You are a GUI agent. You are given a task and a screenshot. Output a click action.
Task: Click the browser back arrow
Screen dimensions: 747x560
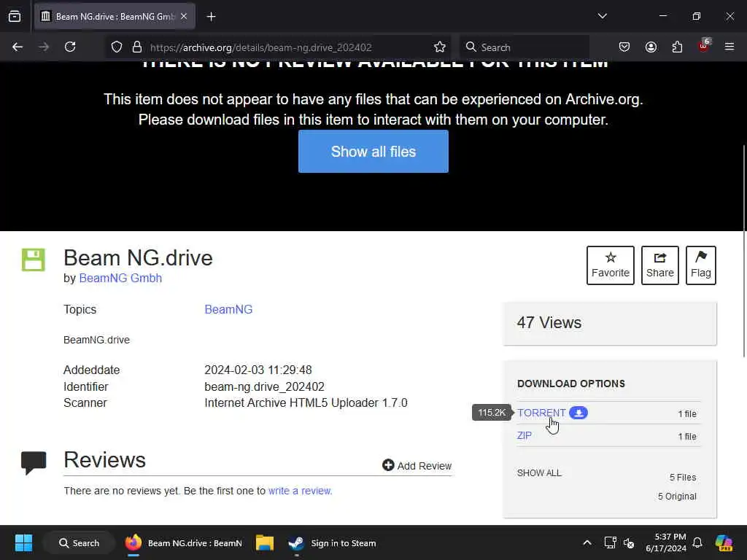(18, 47)
